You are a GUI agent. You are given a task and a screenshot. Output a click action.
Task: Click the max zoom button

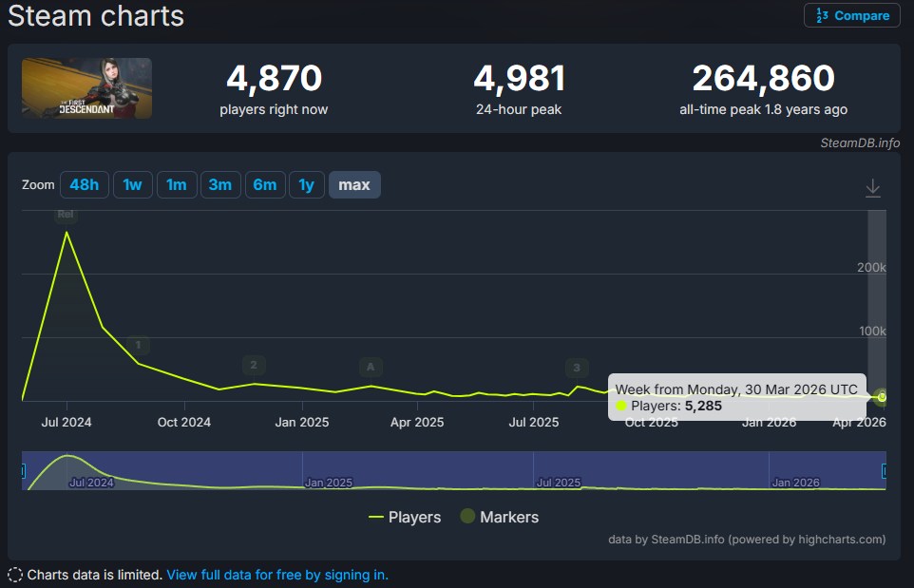tap(354, 184)
